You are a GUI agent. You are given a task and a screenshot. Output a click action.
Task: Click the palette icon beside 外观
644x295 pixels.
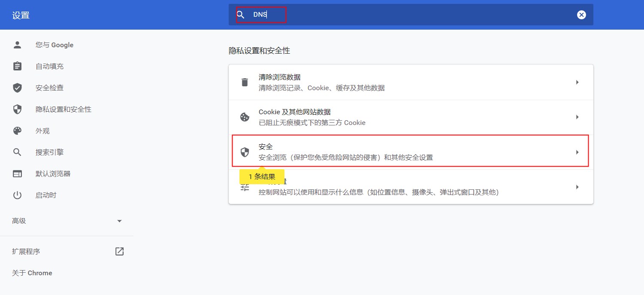(x=17, y=131)
